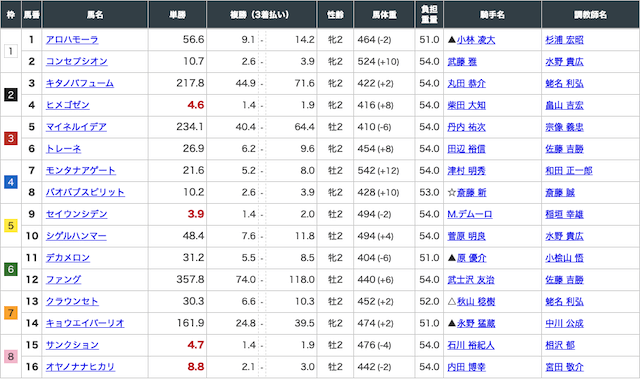640x379 pixels.
Task: Open trainer 杉浦 宏昭 link
Action: point(564,40)
